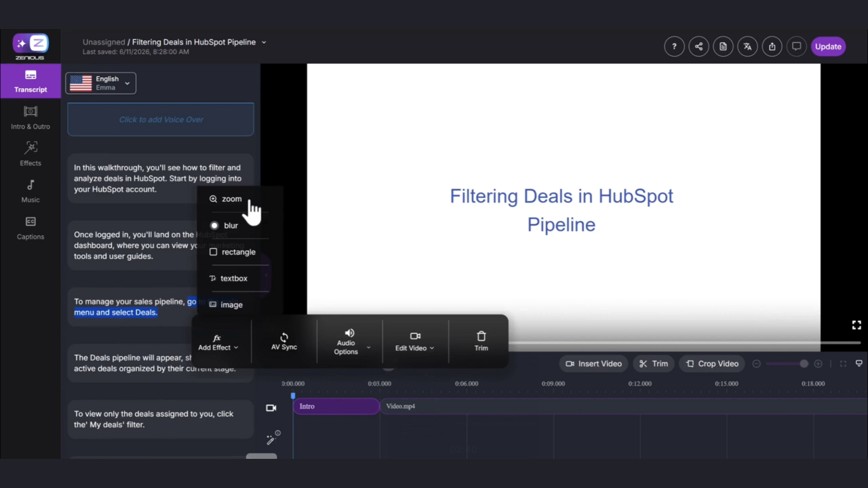Click the fit timeline brackets icon
This screenshot has width=868, height=488.
(x=843, y=364)
